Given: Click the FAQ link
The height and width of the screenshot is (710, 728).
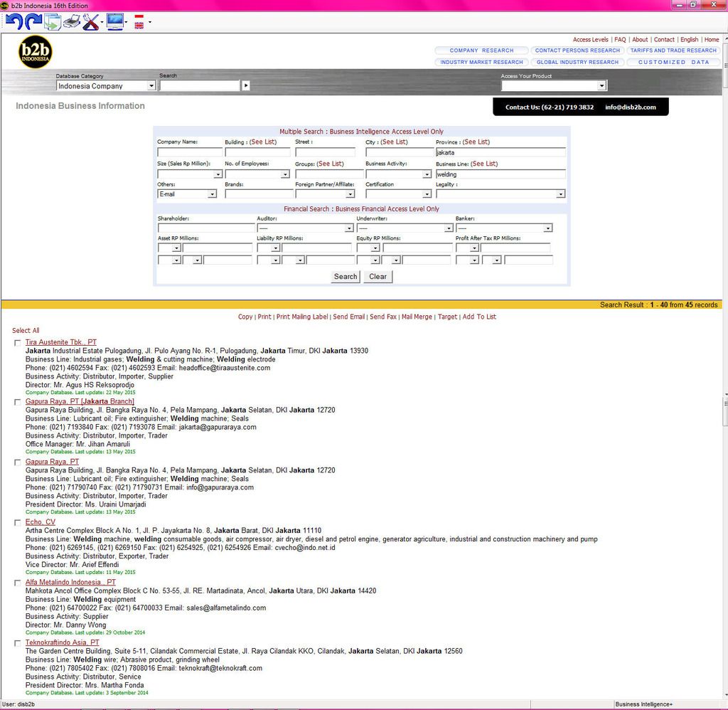Looking at the screenshot, I should click(620, 40).
